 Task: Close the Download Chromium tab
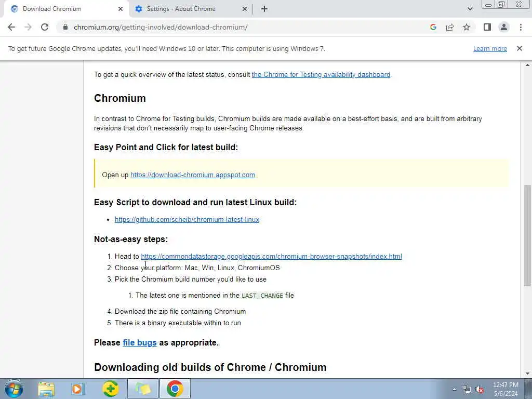coord(121,9)
